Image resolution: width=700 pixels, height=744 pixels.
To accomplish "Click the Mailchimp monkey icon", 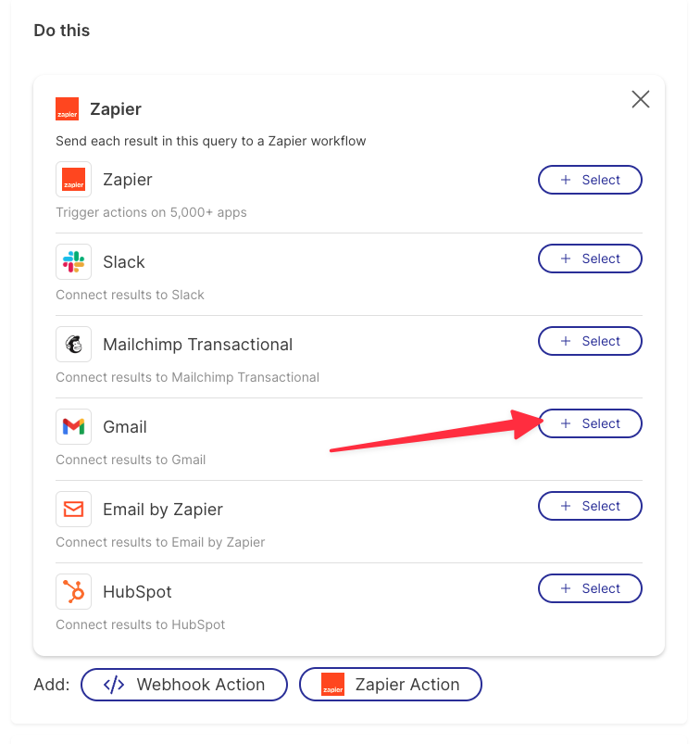I will click(73, 345).
